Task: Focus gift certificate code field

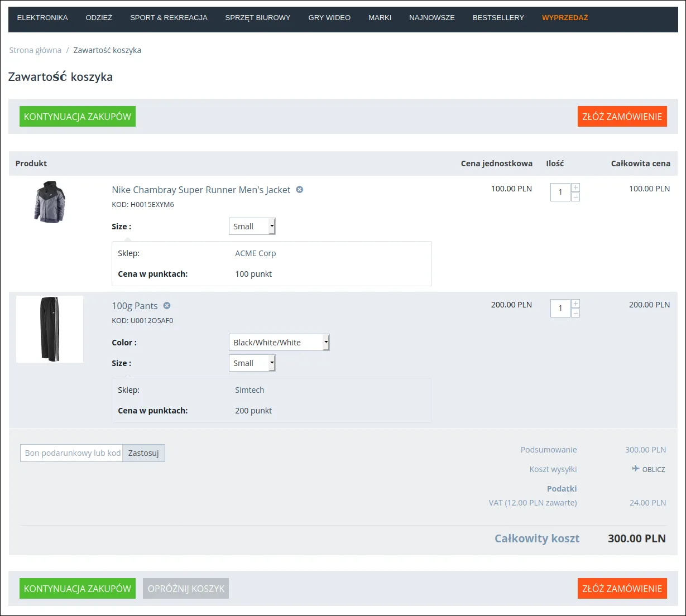Action: 71,453
